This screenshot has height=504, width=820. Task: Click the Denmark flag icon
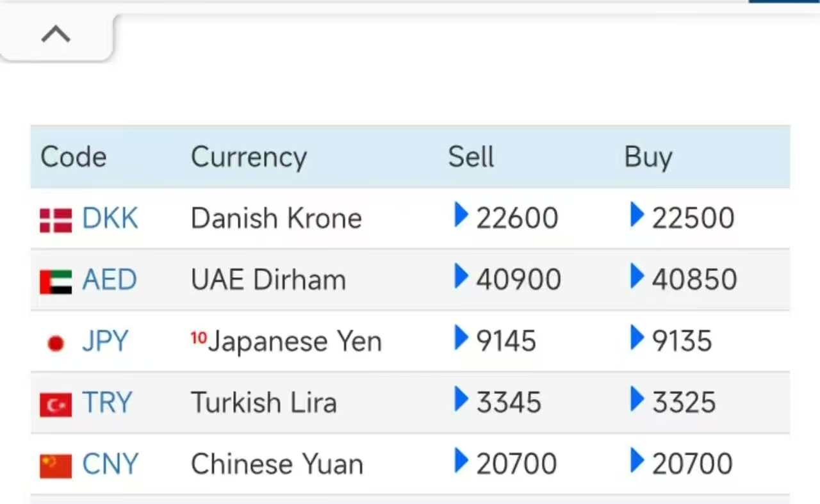point(56,220)
